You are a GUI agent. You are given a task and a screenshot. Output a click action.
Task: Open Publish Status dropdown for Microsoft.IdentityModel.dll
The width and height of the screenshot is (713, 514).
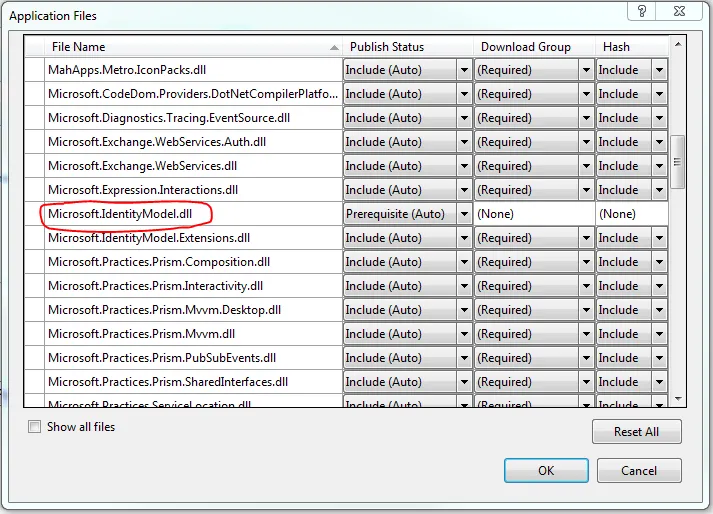pyautogui.click(x=464, y=214)
